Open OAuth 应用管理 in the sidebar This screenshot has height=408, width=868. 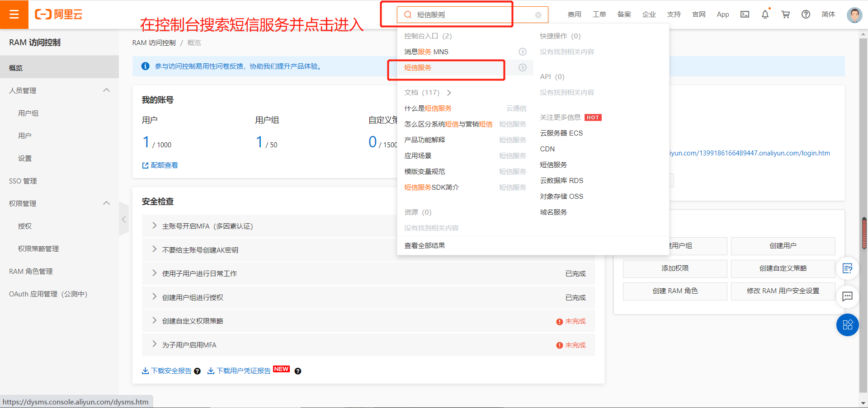(48, 294)
